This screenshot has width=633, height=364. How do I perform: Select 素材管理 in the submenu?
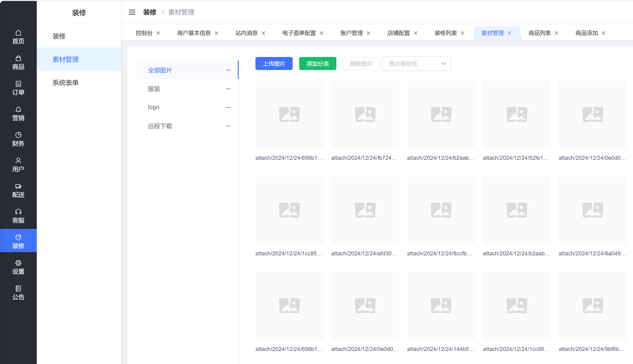pyautogui.click(x=79, y=59)
